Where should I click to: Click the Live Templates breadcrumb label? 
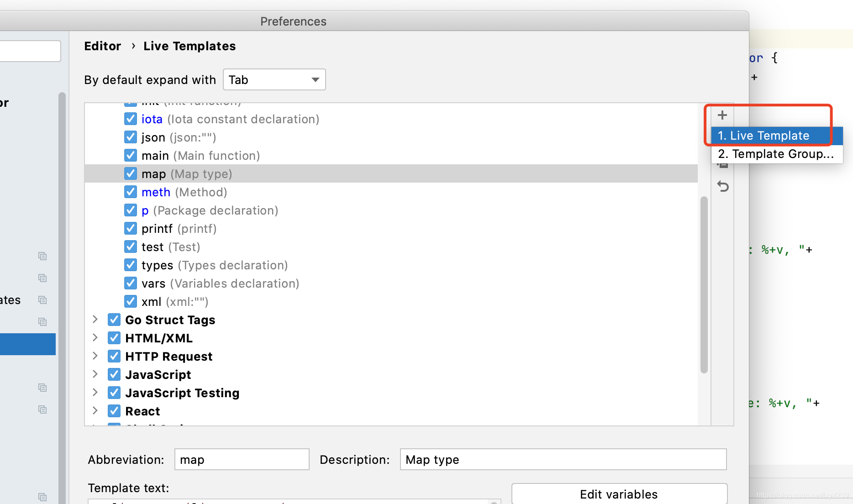tap(190, 46)
